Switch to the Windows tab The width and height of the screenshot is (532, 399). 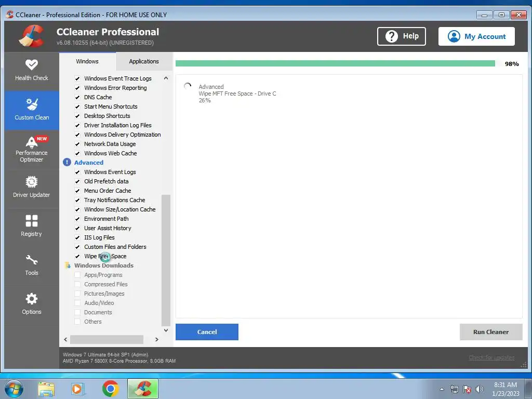pos(87,61)
